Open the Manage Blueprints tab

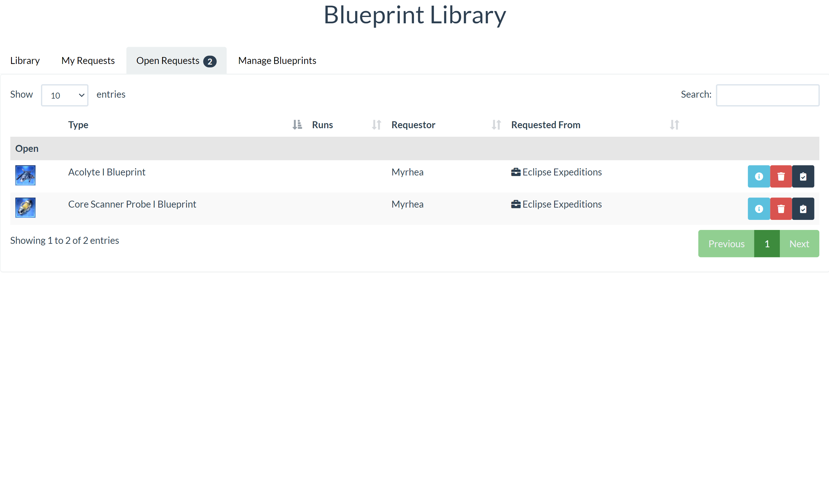(277, 60)
